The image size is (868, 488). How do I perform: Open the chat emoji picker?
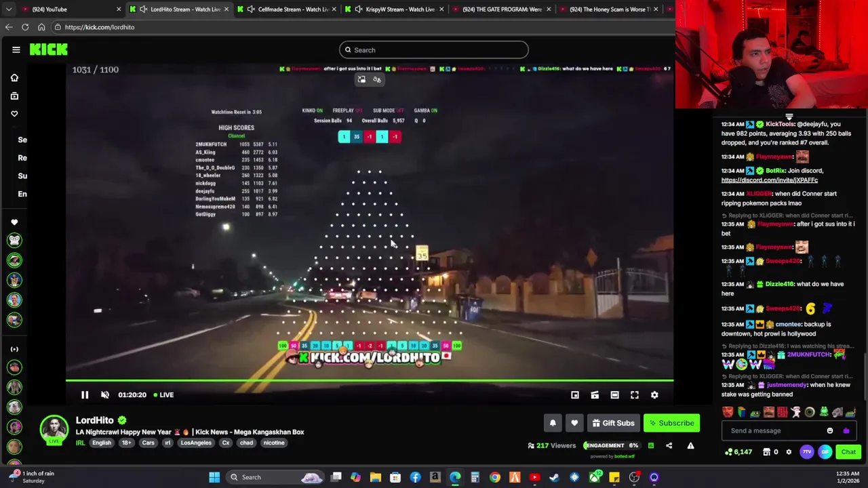point(830,430)
